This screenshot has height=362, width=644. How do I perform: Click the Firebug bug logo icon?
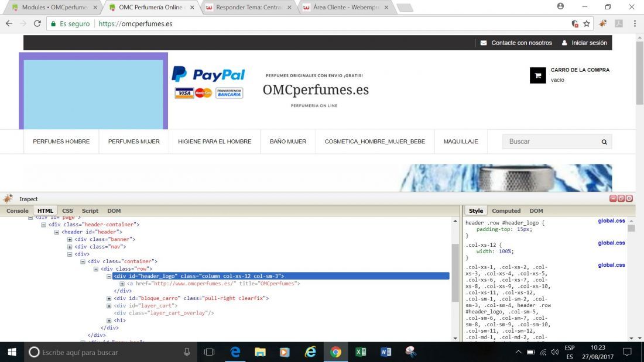point(8,199)
